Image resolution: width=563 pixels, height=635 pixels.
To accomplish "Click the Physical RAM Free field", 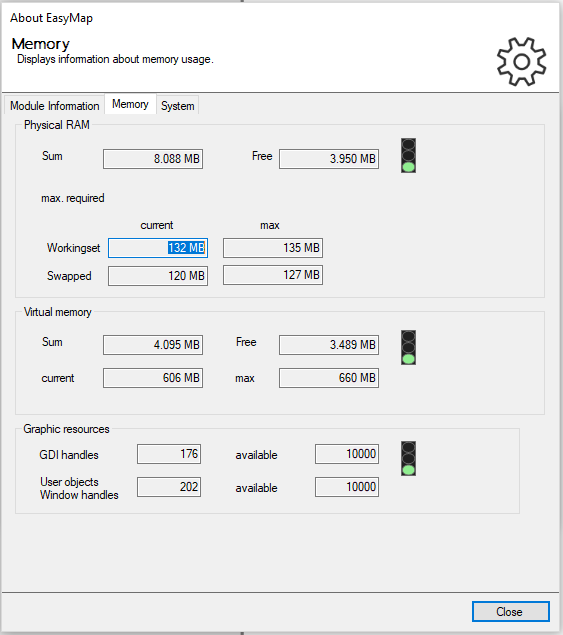I will (329, 159).
